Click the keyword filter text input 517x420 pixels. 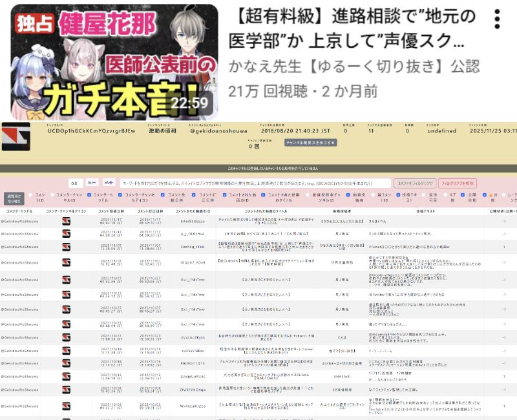tap(253, 184)
